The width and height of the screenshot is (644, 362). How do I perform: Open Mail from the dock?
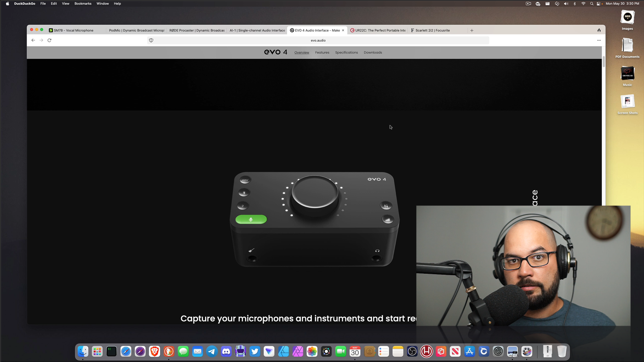(x=197, y=351)
